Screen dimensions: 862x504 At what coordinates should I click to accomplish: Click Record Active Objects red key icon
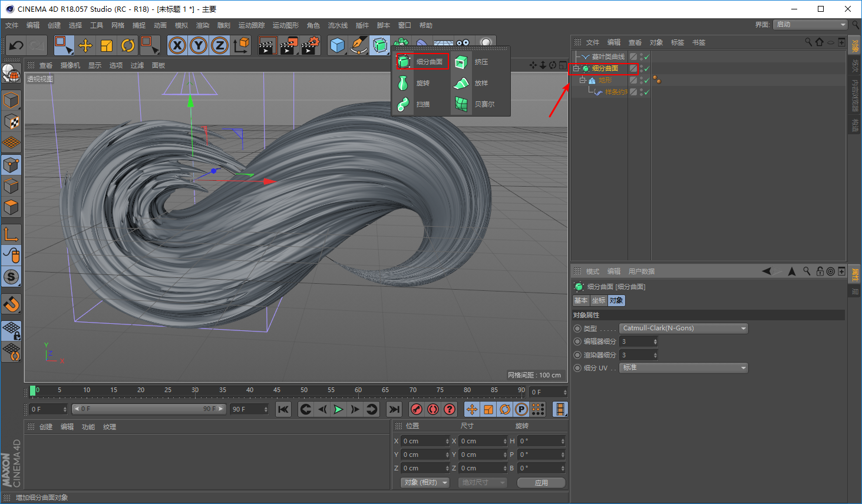(x=417, y=409)
